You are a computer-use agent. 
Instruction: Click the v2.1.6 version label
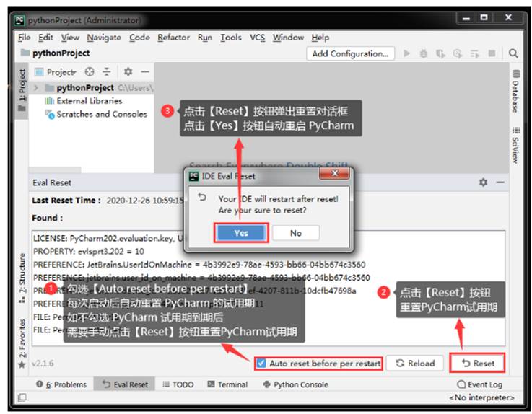tap(43, 364)
